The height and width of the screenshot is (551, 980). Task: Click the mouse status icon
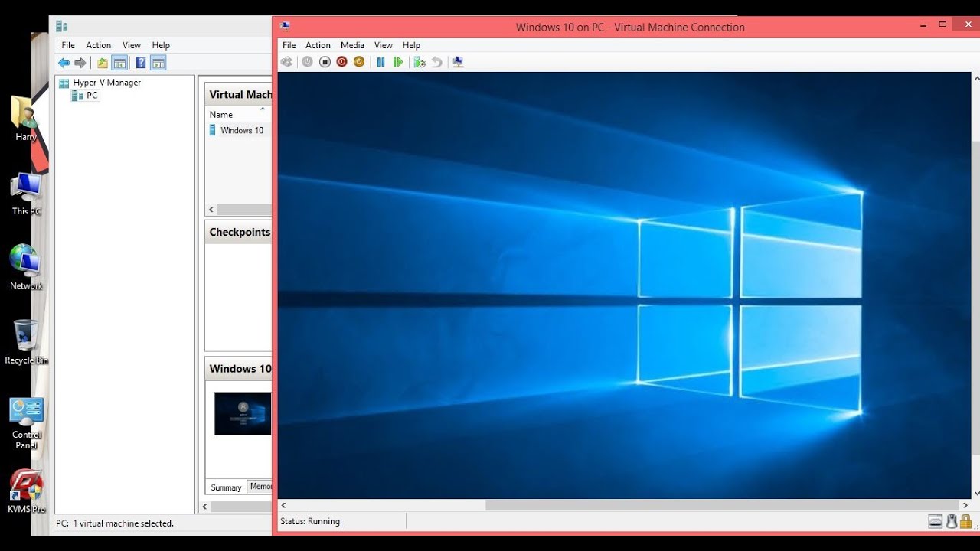952,521
